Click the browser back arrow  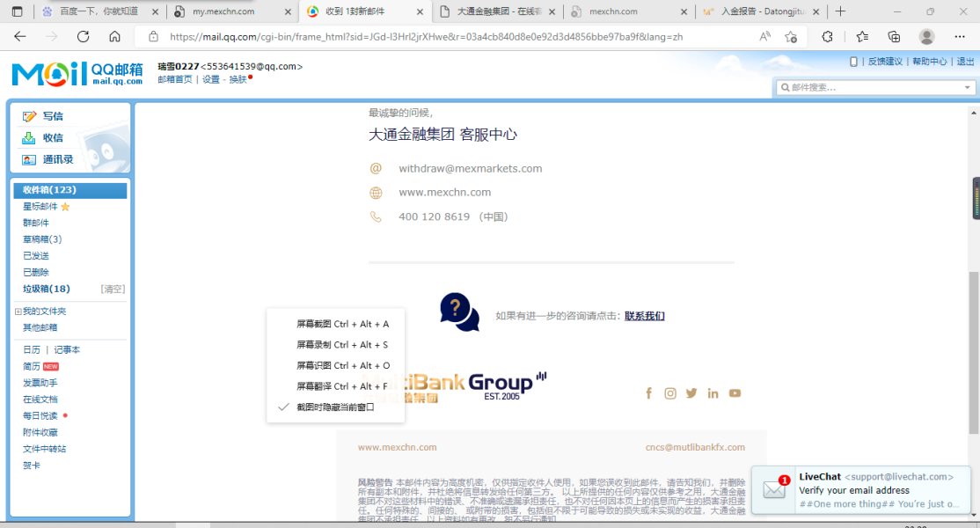point(20,37)
